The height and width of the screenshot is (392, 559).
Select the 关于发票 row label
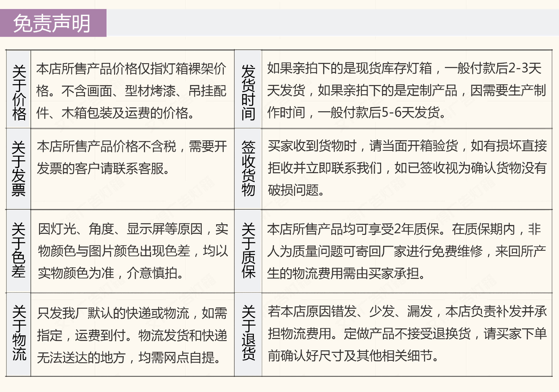coord(19,168)
